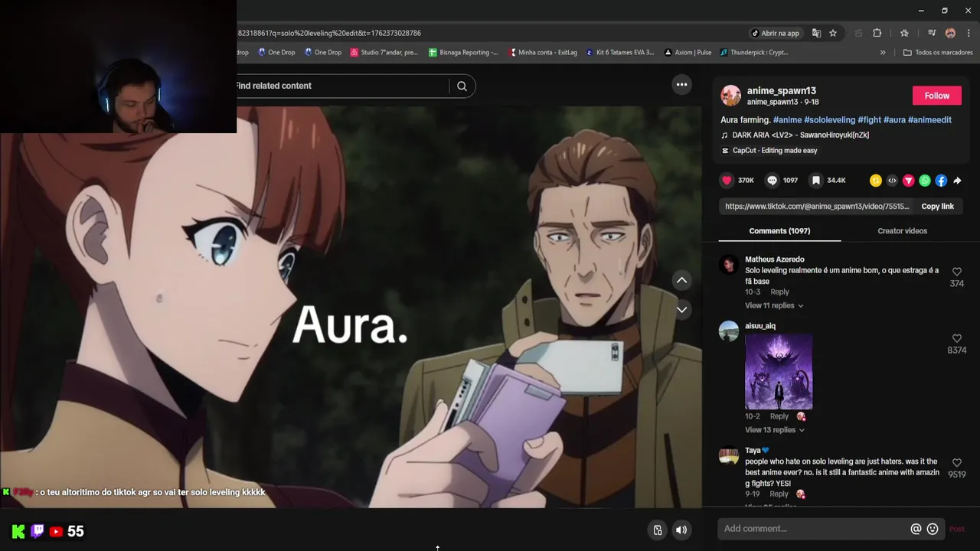Open Todos os marcadores folder
Screen dimensions: 980x551
pos(938,53)
